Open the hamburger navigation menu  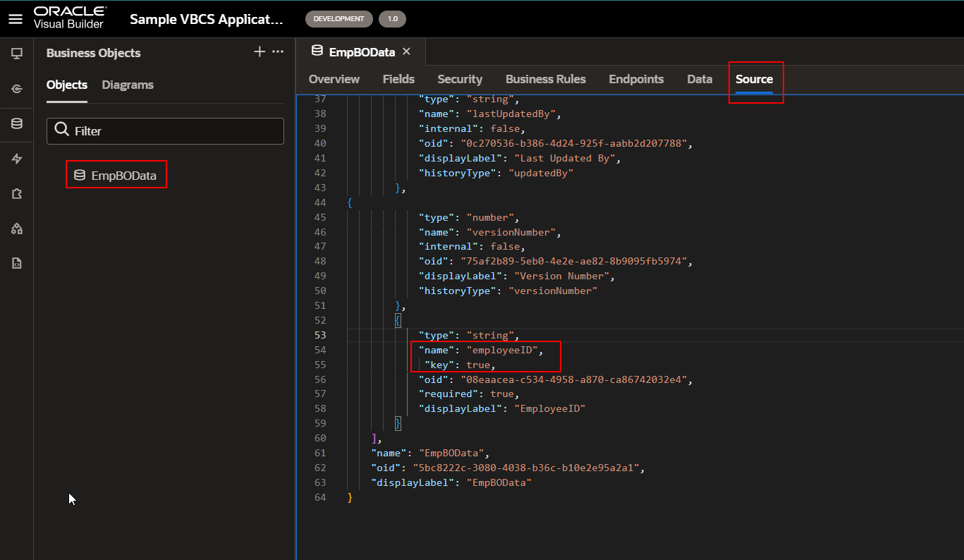tap(16, 18)
